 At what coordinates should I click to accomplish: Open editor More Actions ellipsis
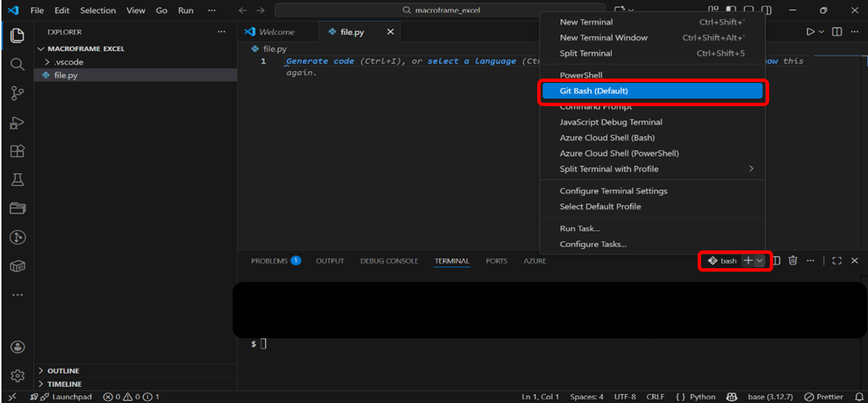pyautogui.click(x=855, y=32)
